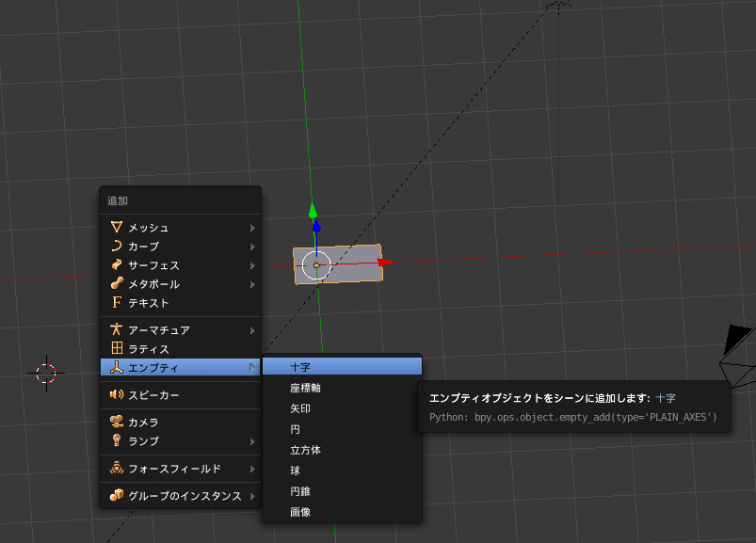Add a スピーカー (Speaker) object
The image size is (756, 543).
181,395
